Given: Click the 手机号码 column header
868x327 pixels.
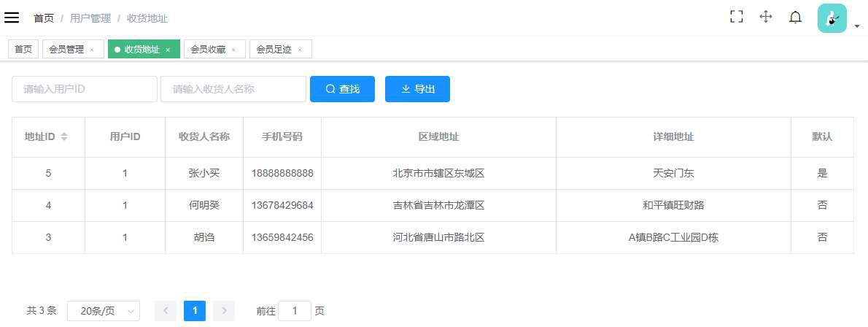Looking at the screenshot, I should (x=282, y=137).
